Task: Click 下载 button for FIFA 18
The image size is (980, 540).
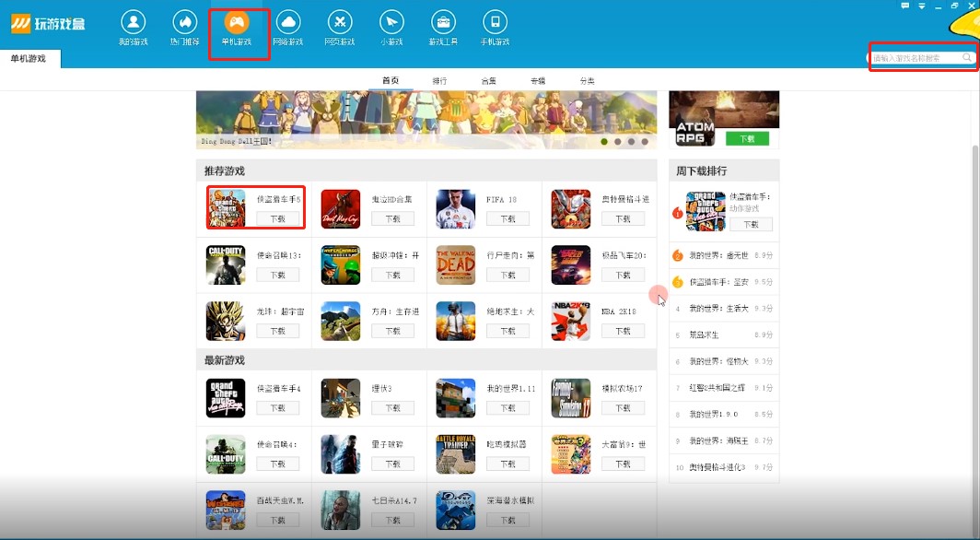Action: tap(507, 219)
